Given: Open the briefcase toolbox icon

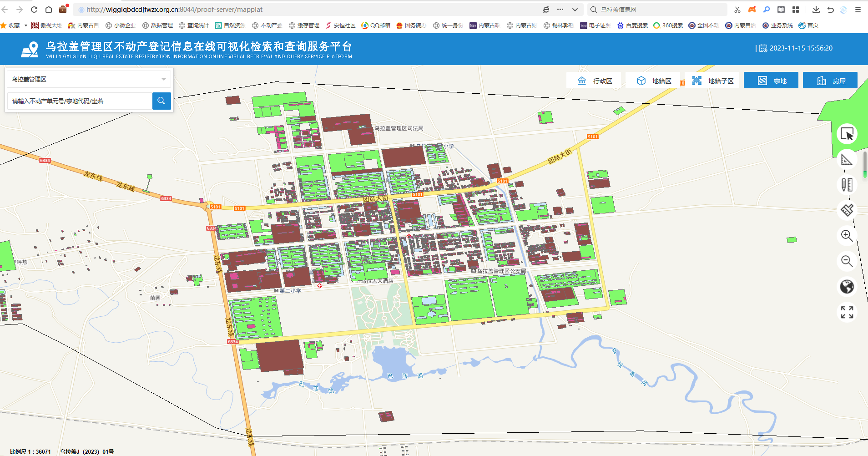Looking at the screenshot, I should [63, 9].
